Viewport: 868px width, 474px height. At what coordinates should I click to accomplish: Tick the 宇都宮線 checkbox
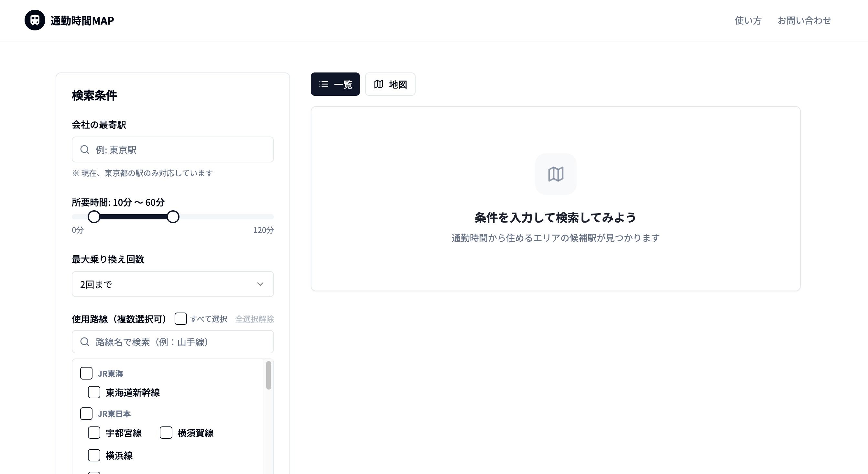point(94,433)
